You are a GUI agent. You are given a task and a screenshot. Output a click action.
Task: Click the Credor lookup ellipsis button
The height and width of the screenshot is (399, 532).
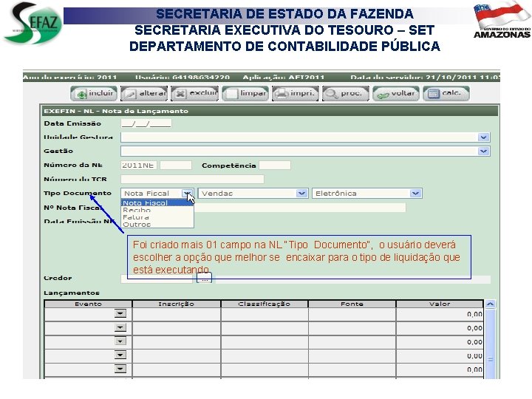click(x=205, y=279)
